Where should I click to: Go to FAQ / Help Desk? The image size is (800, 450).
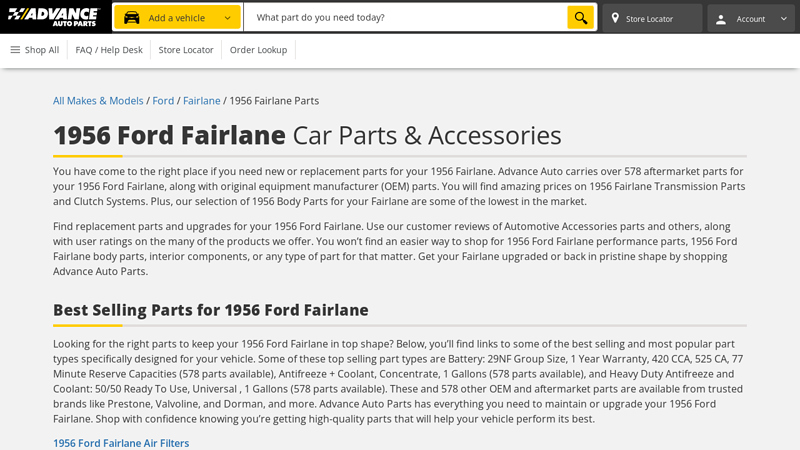point(109,50)
